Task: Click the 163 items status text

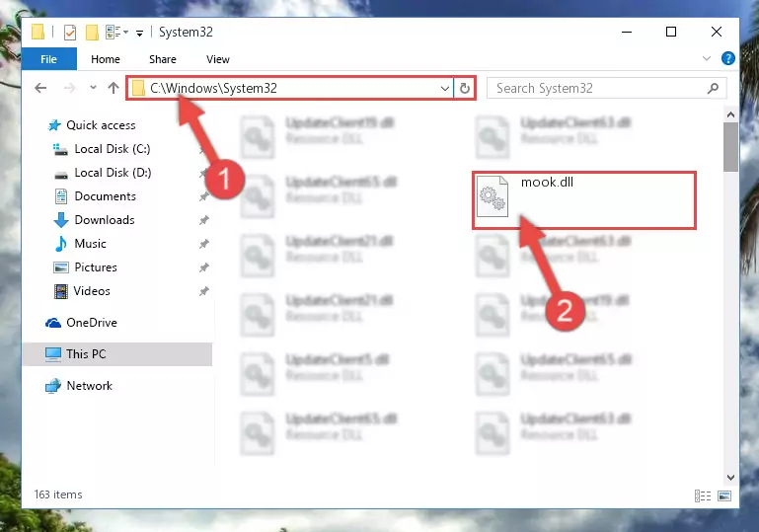Action: tap(58, 494)
